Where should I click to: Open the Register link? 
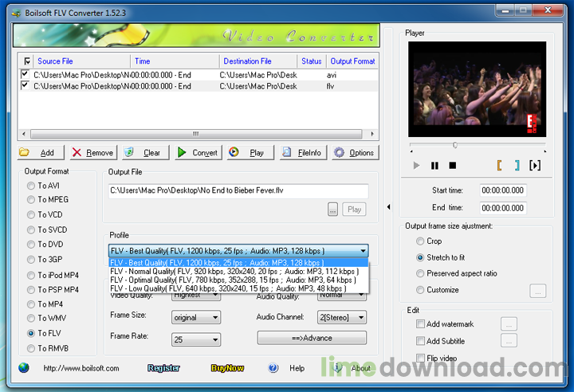[x=163, y=368]
